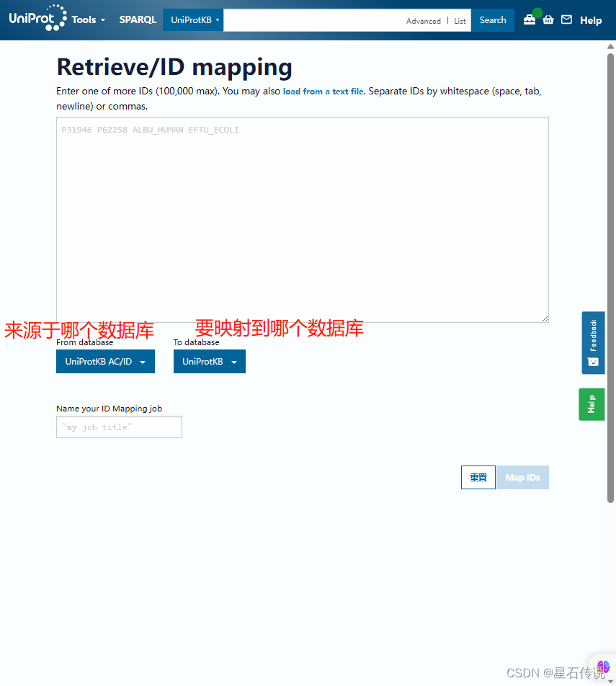The image size is (616, 686).
Task: Click the Feedback side tab
Action: coord(593,342)
